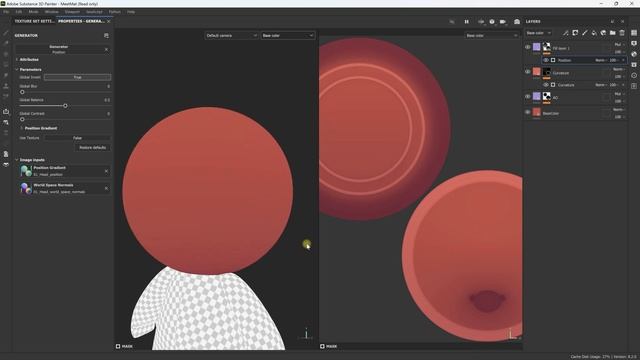This screenshot has height=360, width=640.
Task: Add a fill layer with bucket icon
Action: click(x=594, y=33)
